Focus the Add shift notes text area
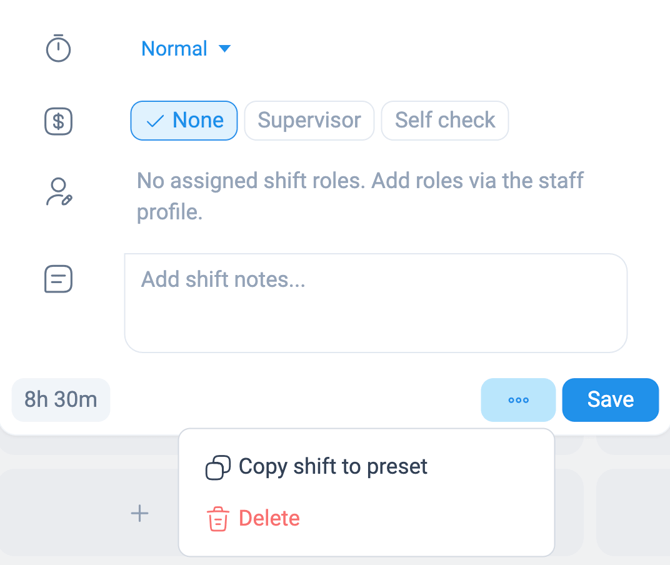Image resolution: width=670 pixels, height=565 pixels. point(376,303)
